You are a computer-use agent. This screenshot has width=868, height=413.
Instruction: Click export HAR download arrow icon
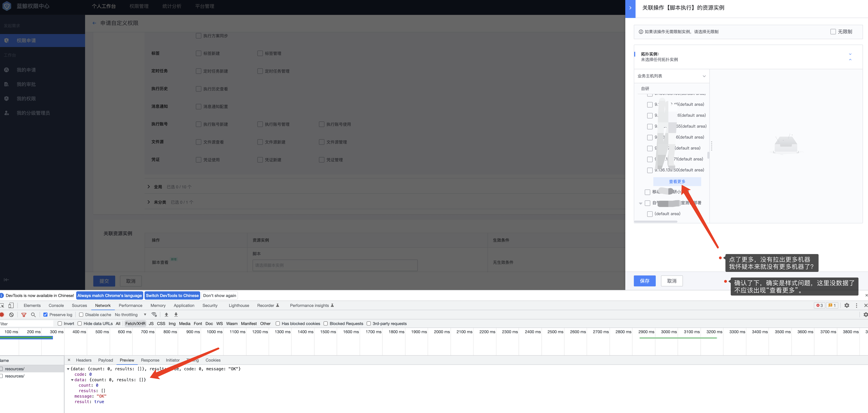click(176, 315)
